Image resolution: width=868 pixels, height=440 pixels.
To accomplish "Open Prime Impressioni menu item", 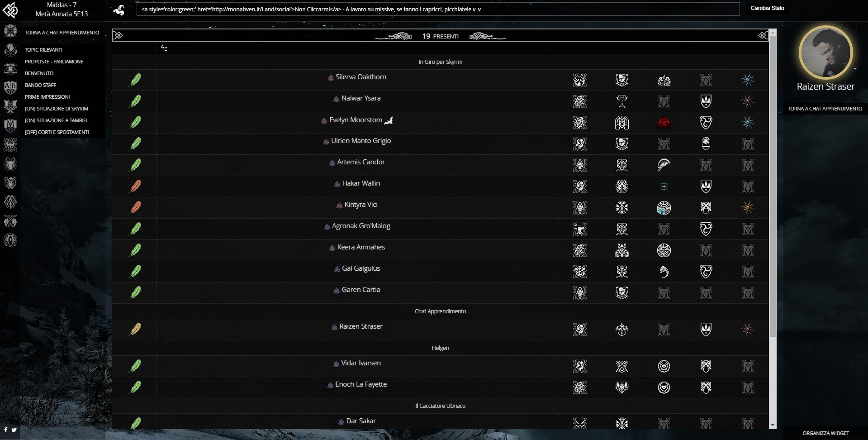I will point(47,97).
